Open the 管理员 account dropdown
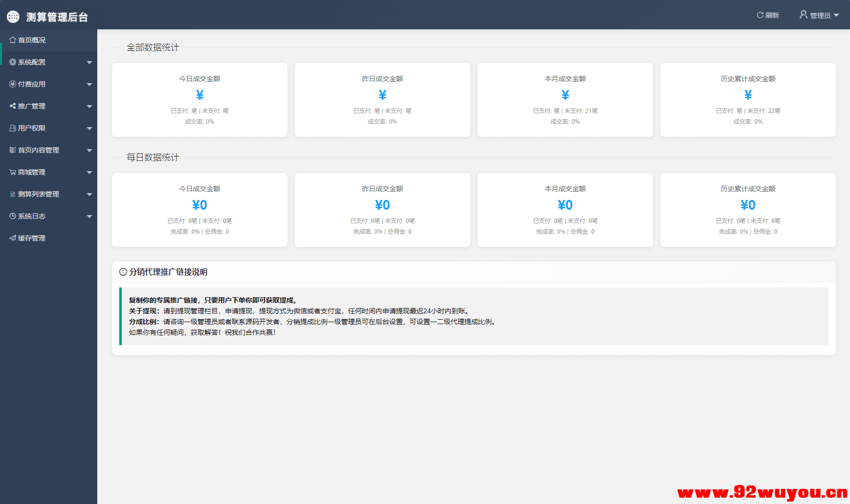 pyautogui.click(x=819, y=15)
